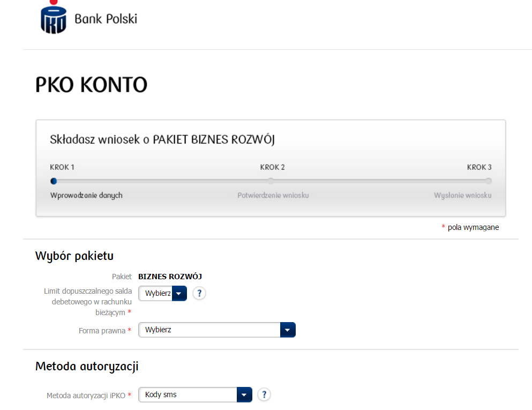Screen dimensions: 532x410
Task: Open help icon beside Metoda autoryzacji iPKO
Action: click(264, 394)
